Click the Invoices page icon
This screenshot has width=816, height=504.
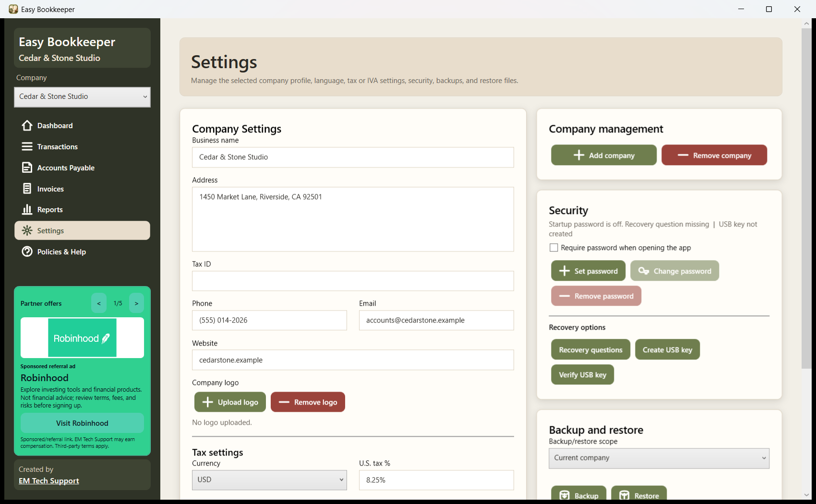27,189
